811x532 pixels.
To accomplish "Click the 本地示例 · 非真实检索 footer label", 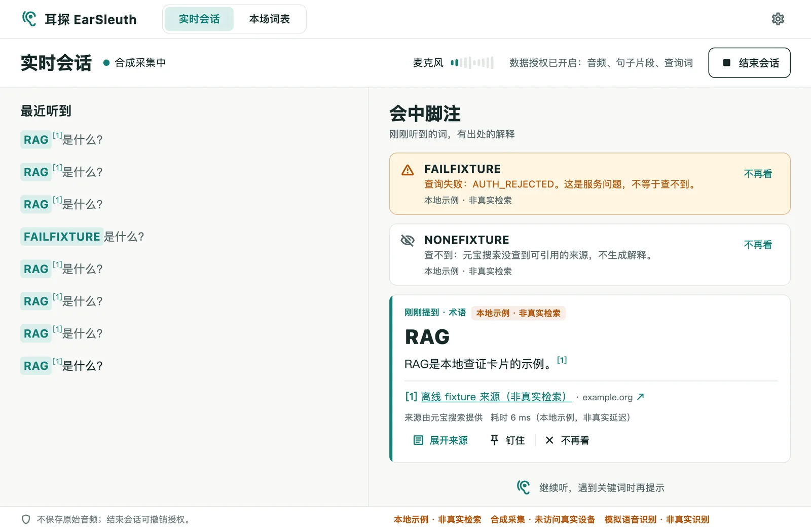I will coord(437,519).
